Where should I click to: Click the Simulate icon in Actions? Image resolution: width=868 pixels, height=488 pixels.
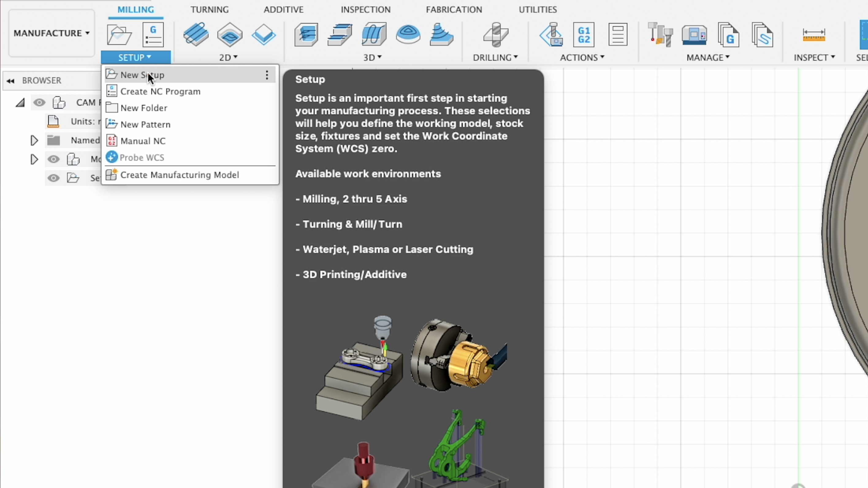551,34
